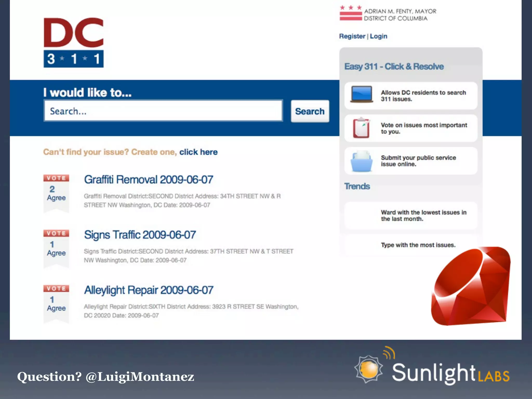Screen dimensions: 532x399
Task: Click the red Ruby gem image
Action: (471, 286)
